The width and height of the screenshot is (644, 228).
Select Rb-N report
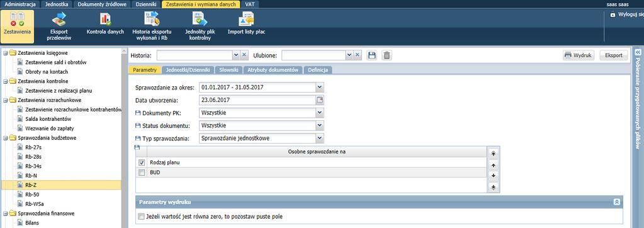pyautogui.click(x=31, y=176)
